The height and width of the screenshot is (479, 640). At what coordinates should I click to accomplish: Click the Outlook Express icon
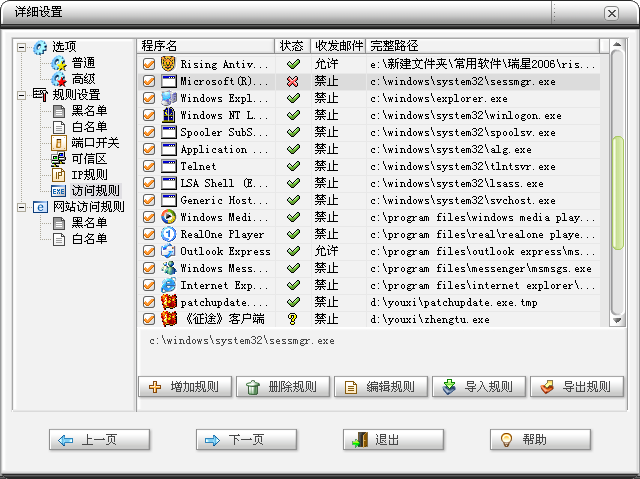pyautogui.click(x=168, y=251)
